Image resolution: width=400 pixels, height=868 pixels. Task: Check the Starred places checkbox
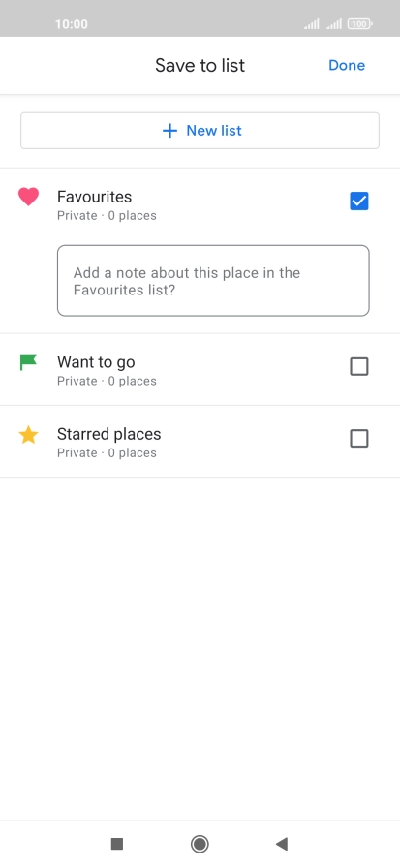[x=359, y=439]
